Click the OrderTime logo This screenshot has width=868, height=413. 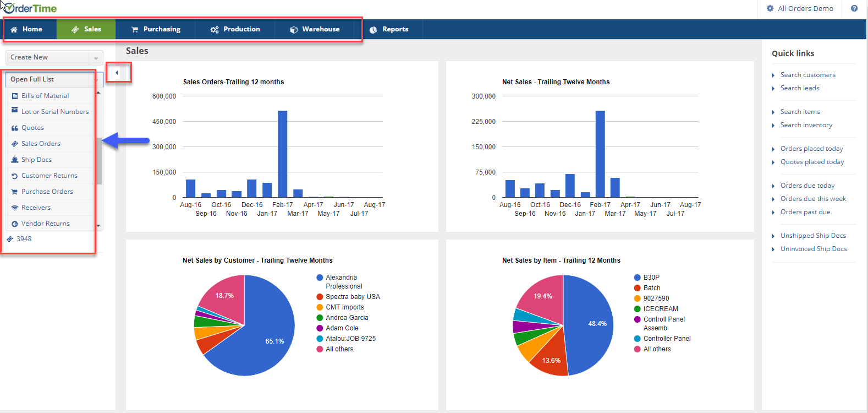[x=29, y=8]
